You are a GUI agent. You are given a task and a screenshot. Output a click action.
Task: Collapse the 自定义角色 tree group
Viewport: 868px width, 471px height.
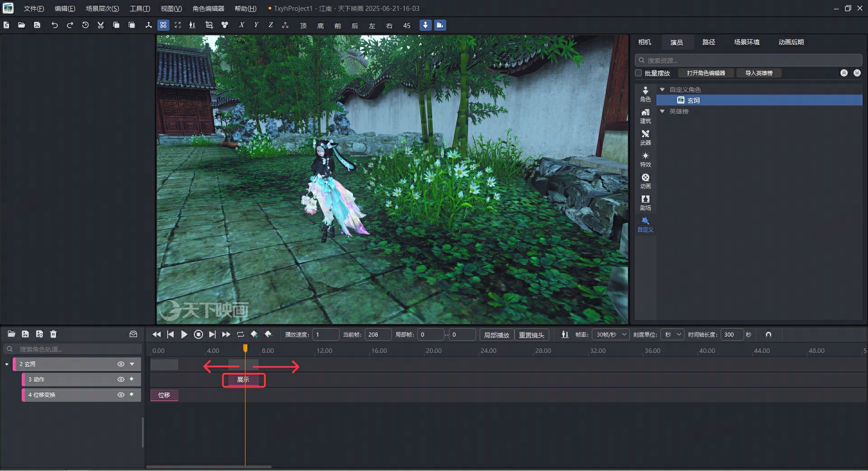coord(662,90)
